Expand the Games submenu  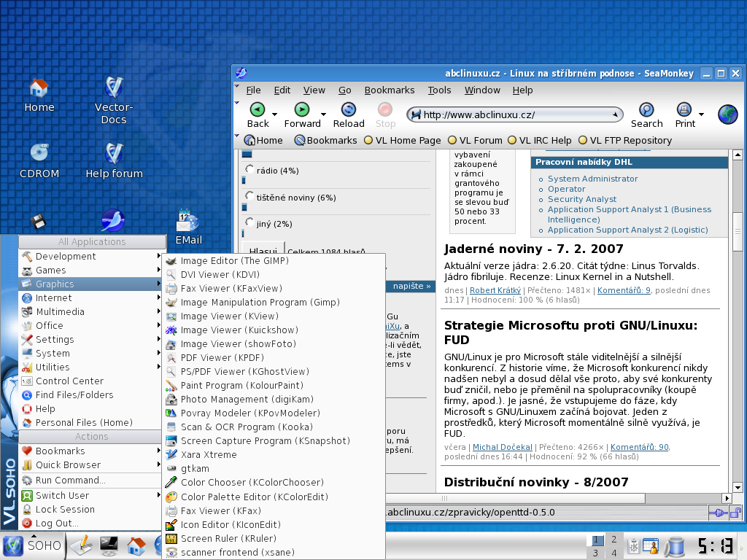[x=91, y=270]
